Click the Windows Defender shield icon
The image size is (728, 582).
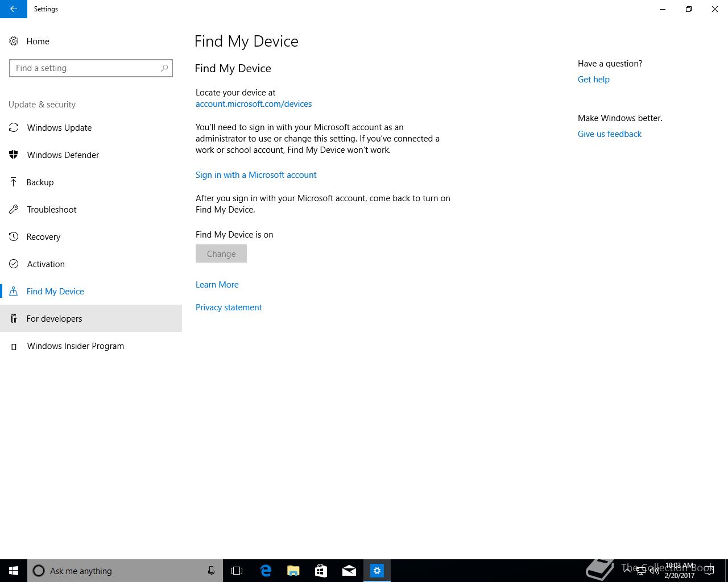14,155
